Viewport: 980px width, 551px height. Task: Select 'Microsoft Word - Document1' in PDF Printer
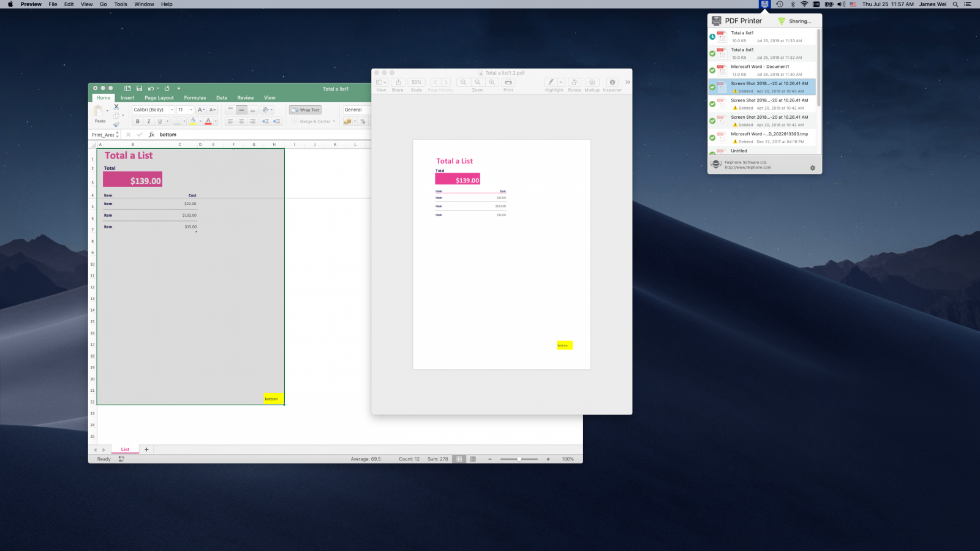click(x=763, y=70)
